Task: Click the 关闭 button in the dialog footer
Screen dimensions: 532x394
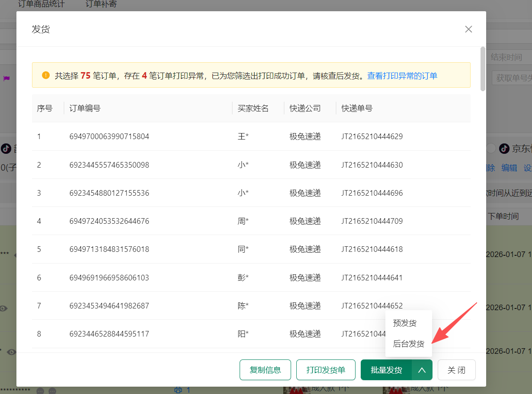Action: click(456, 370)
